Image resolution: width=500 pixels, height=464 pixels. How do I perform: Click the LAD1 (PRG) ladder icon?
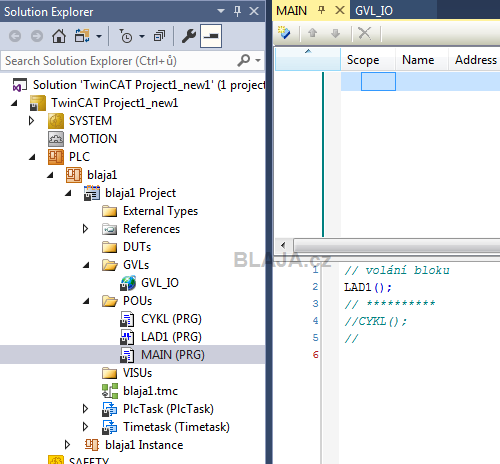tap(127, 337)
